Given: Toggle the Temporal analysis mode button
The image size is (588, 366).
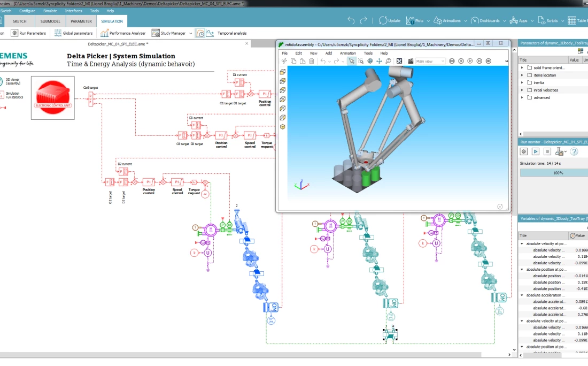Looking at the screenshot, I should [201, 33].
